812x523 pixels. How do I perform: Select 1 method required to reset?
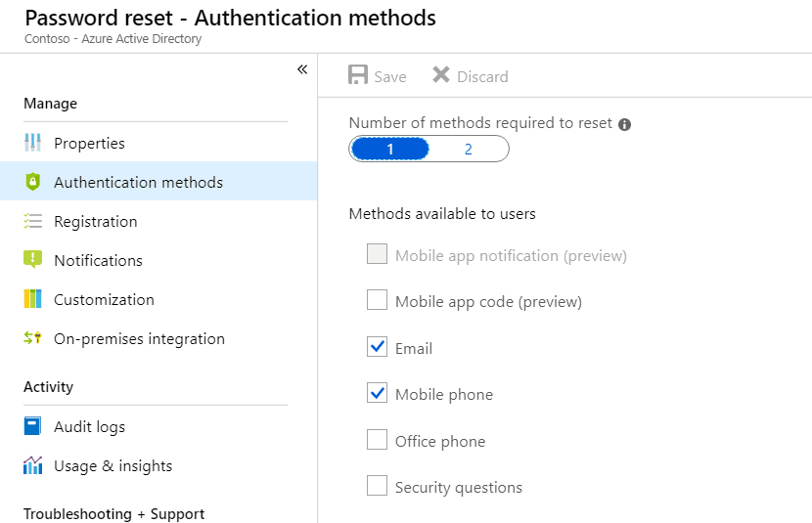390,149
